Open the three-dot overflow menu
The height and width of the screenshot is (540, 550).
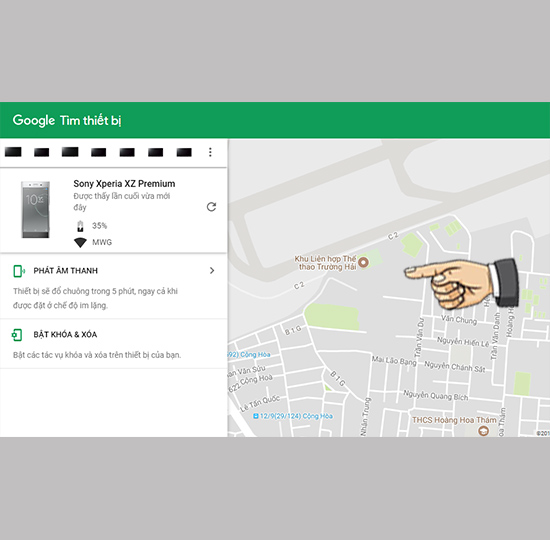click(x=210, y=152)
